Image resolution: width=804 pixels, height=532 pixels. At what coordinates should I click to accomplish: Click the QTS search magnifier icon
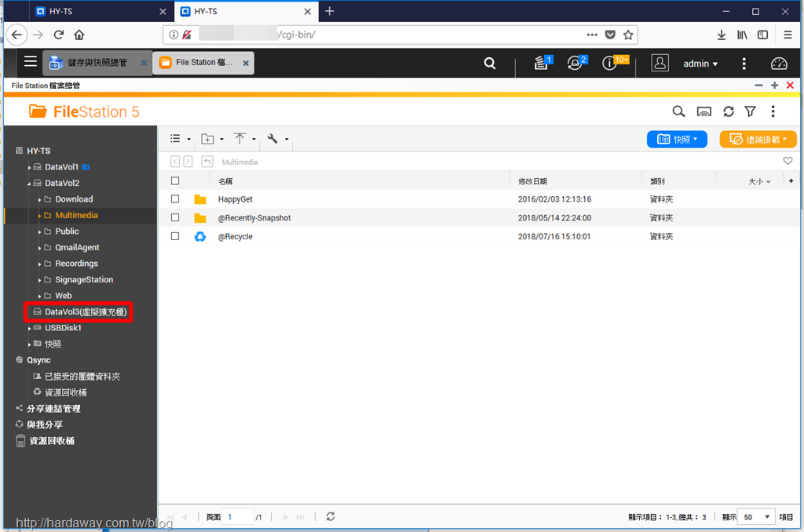(x=490, y=63)
